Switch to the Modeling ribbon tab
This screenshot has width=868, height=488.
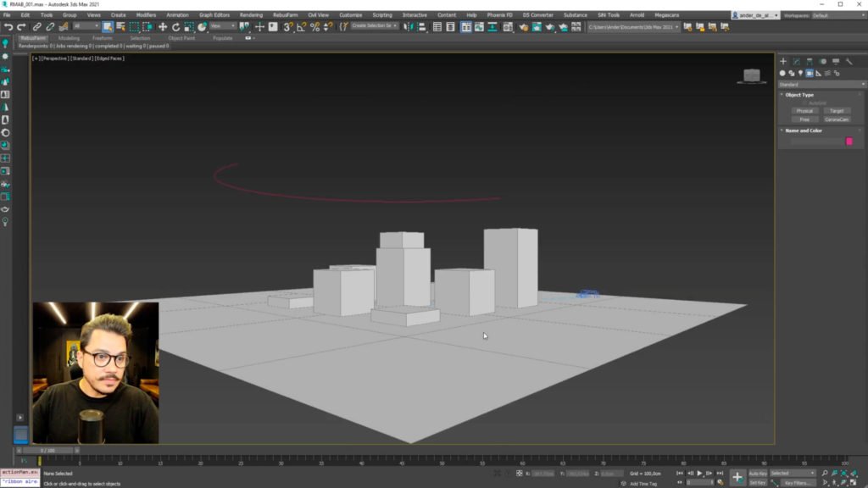(69, 38)
